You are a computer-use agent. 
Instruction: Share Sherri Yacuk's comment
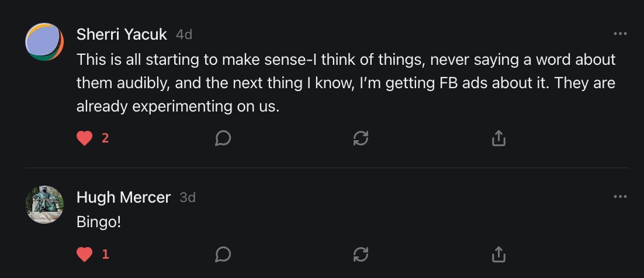(x=498, y=138)
